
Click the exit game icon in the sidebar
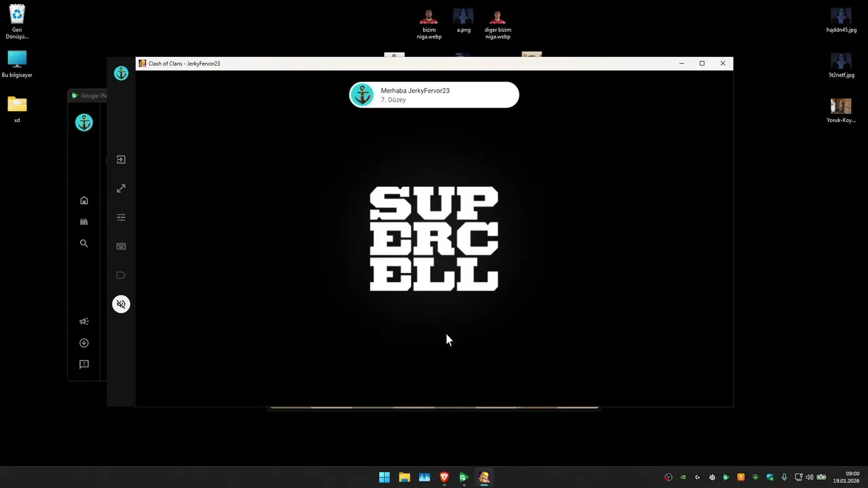(x=121, y=160)
